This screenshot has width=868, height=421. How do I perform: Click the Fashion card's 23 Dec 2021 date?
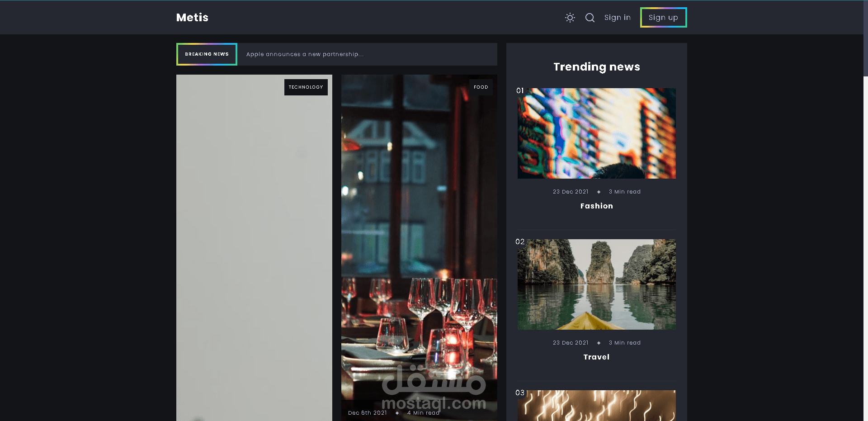click(x=571, y=192)
